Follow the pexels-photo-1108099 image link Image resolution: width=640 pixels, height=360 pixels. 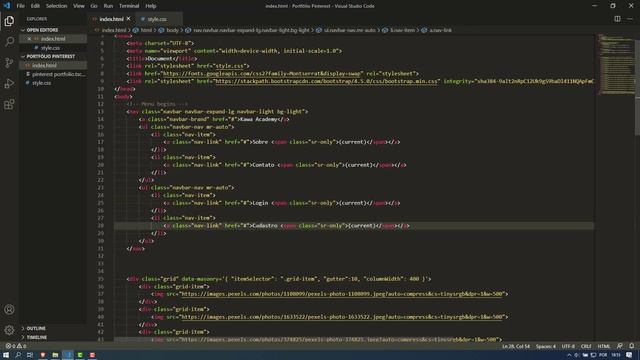[x=342, y=294]
